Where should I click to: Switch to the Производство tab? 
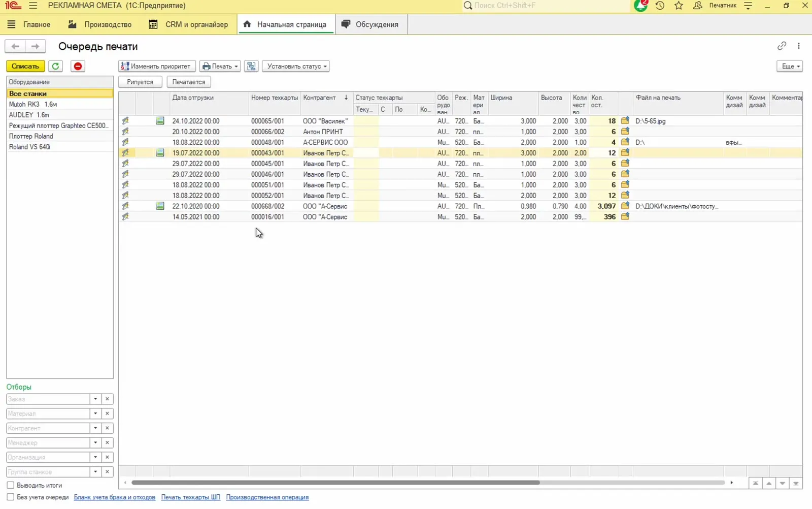point(99,24)
